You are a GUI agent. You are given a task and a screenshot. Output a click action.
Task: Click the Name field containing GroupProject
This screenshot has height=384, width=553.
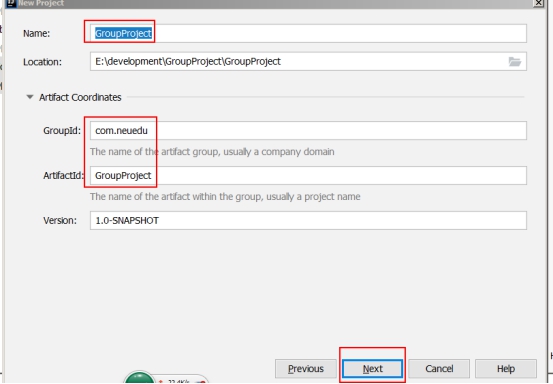pyautogui.click(x=308, y=33)
